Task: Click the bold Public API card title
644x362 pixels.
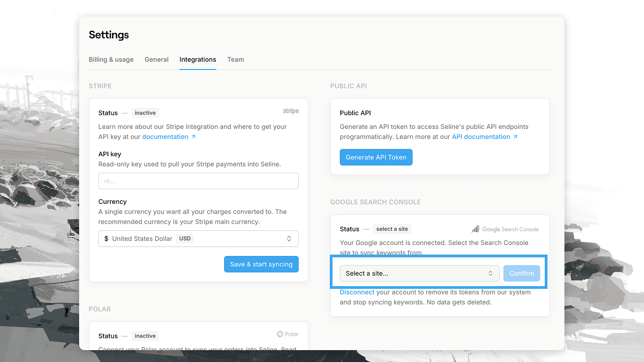Action: point(355,113)
